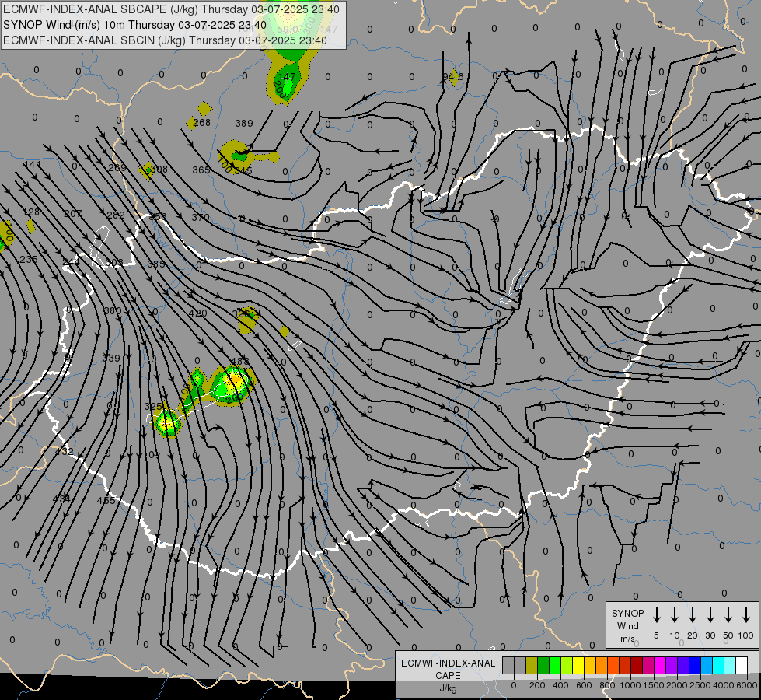Pick the pure blue CAPE legend swatch
The height and width of the screenshot is (700, 761).
pyautogui.click(x=695, y=666)
